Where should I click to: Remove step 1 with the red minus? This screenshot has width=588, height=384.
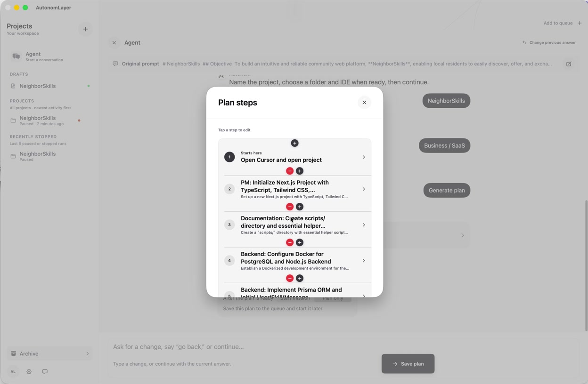(290, 171)
